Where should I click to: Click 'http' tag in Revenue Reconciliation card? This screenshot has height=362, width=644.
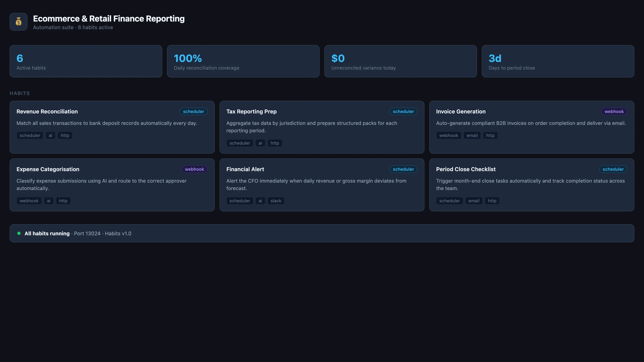pyautogui.click(x=65, y=135)
